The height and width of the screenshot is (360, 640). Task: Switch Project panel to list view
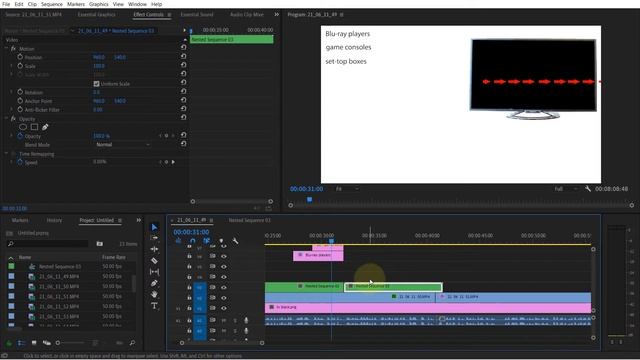(x=21, y=343)
